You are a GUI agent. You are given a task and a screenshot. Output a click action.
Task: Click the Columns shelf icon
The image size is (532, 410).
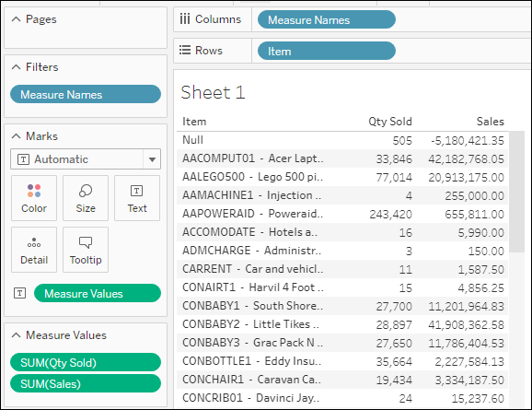185,19
